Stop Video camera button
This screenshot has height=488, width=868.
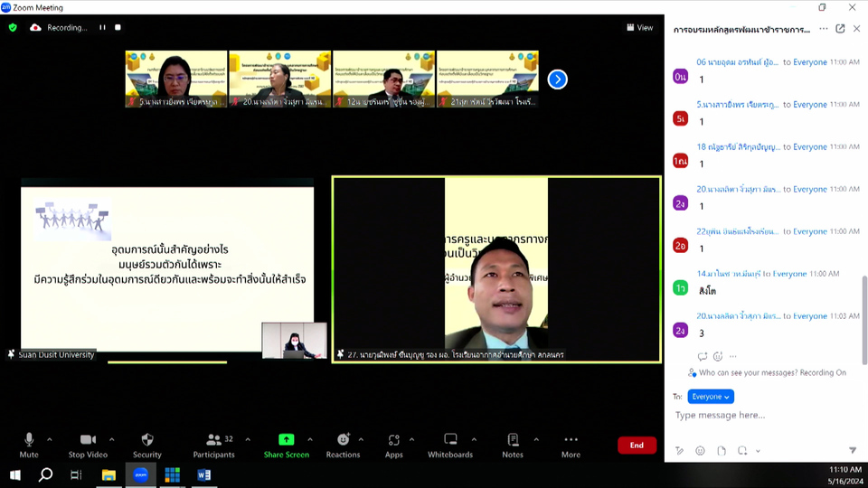click(x=88, y=446)
